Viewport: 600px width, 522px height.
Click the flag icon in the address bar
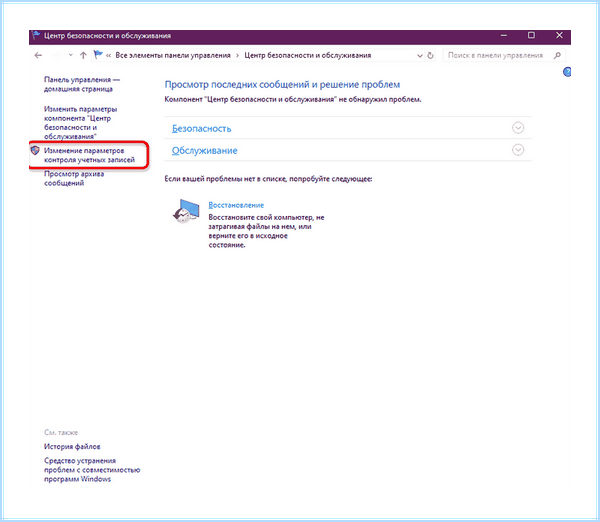click(98, 55)
